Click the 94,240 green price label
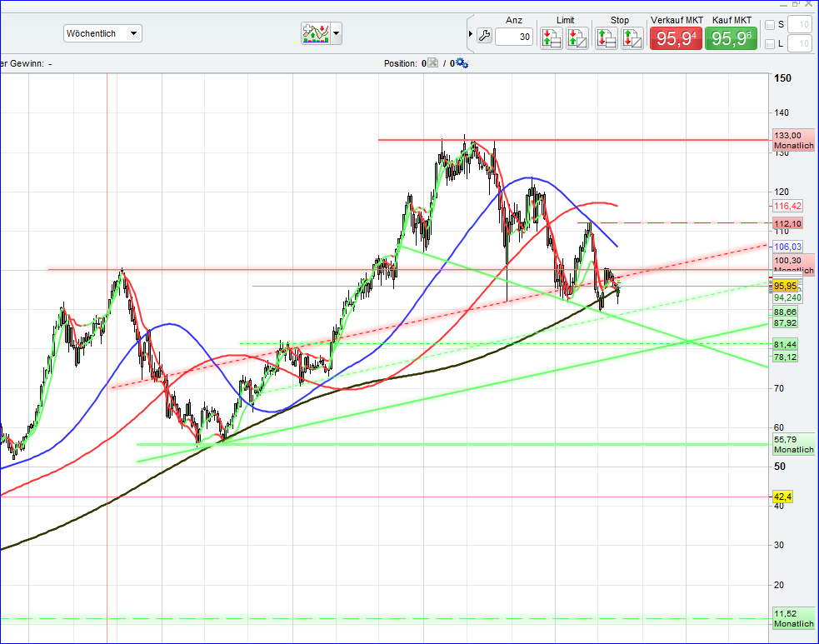This screenshot has height=644, width=819. pos(787,297)
